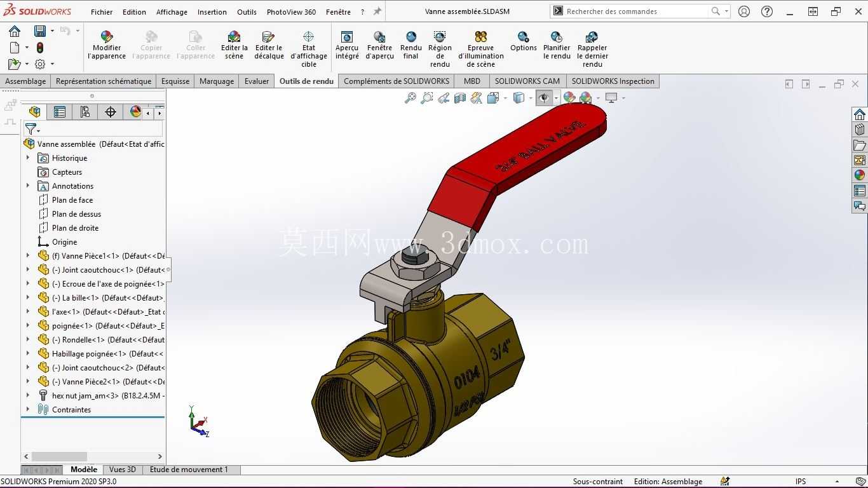Open the Save dropdown arrow
The image size is (868, 488).
click(51, 31)
